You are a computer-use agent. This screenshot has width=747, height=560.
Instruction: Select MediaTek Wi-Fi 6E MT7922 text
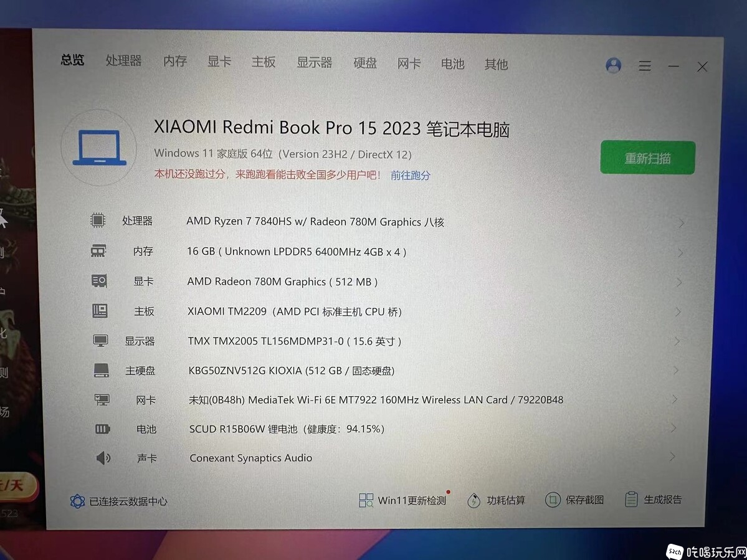tap(376, 399)
